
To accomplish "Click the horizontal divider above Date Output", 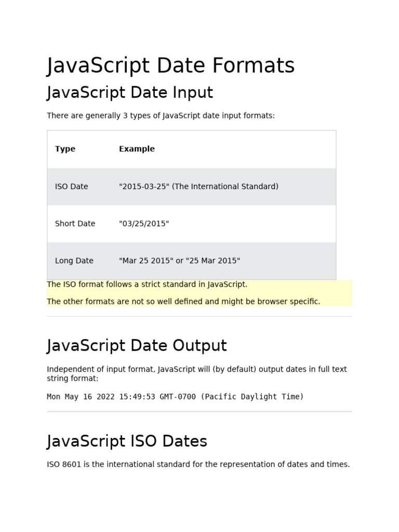I will pyautogui.click(x=199, y=316).
